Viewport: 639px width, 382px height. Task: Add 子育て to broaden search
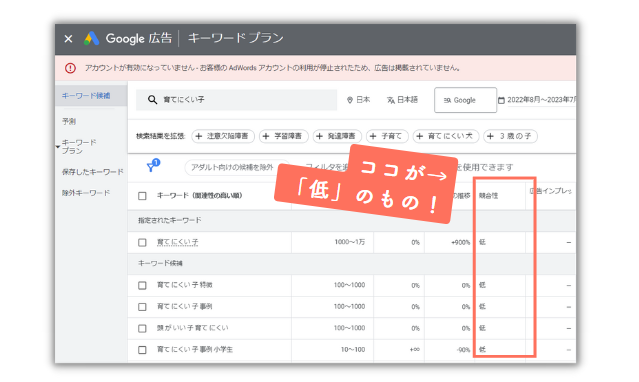(387, 136)
